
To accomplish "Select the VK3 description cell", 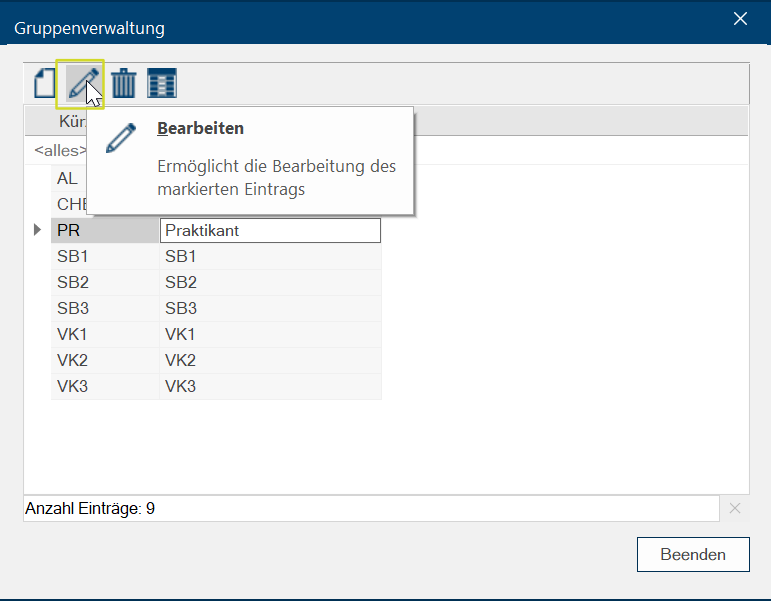I will point(270,386).
